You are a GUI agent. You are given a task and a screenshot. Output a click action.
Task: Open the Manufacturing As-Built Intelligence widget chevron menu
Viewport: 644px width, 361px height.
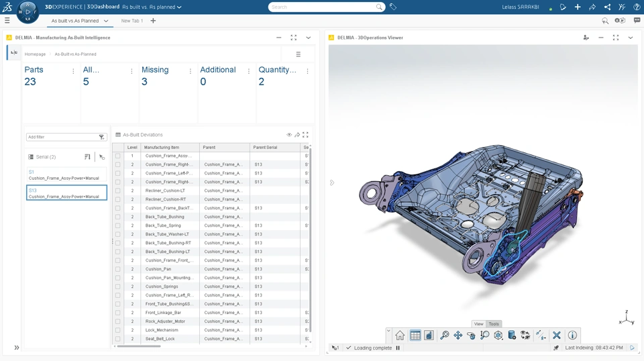click(x=308, y=38)
